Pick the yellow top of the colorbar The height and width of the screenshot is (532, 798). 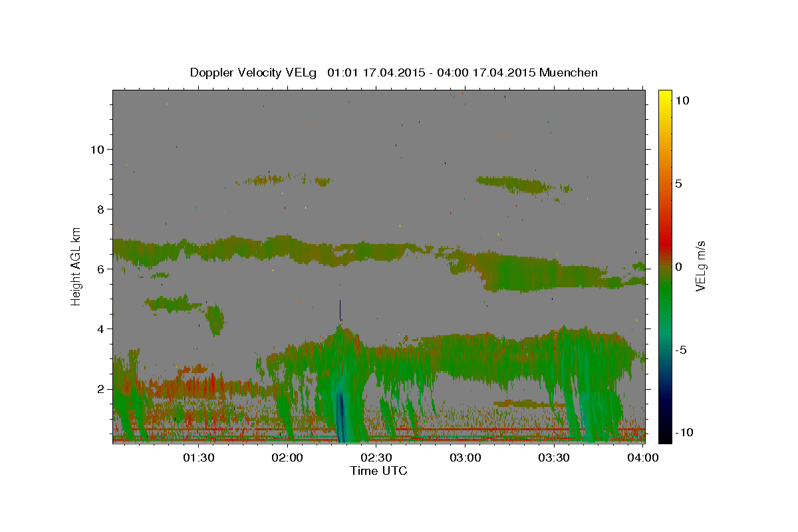point(664,94)
